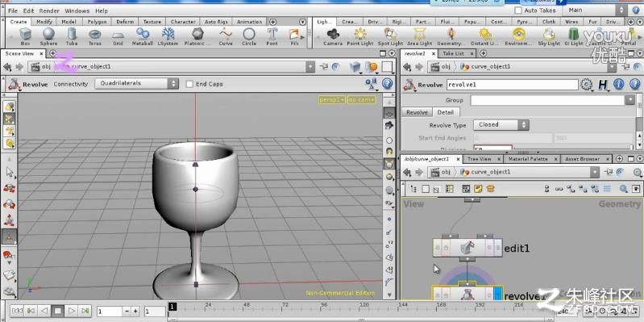Image resolution: width=644 pixels, height=322 pixels.
Task: Enable the End Caps checkbox
Action: (189, 84)
